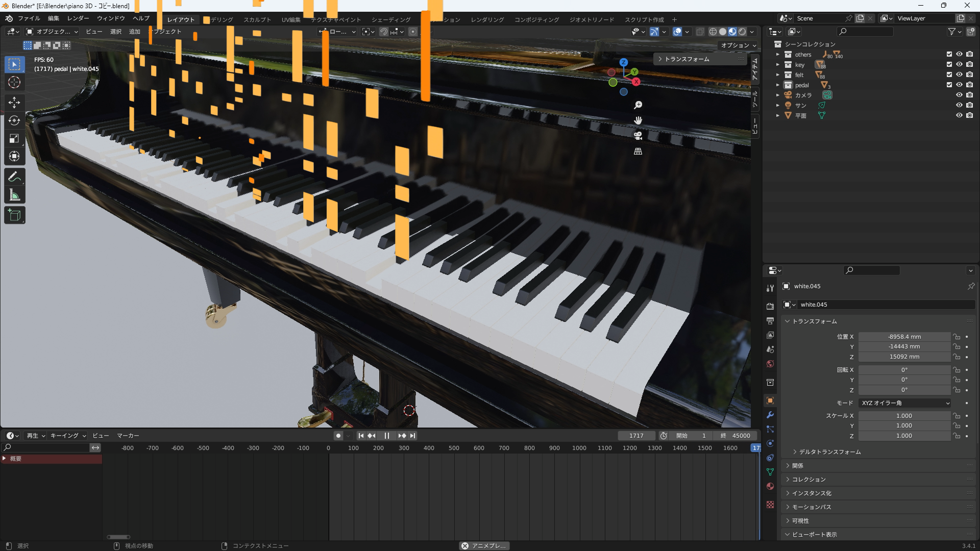The height and width of the screenshot is (551, 980).
Task: Select the Rotate tool
Action: [14, 120]
